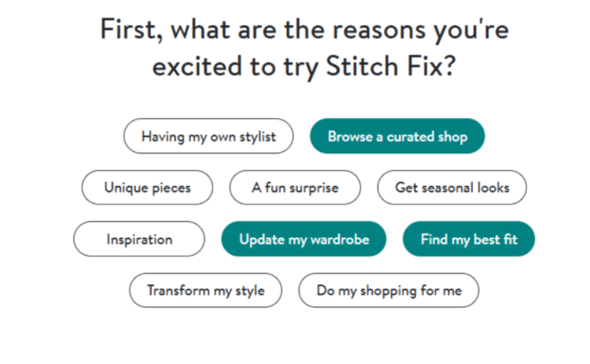Unselect the "Update my wardrobe" option
Viewport: 590px width, 364px height.
point(304,239)
